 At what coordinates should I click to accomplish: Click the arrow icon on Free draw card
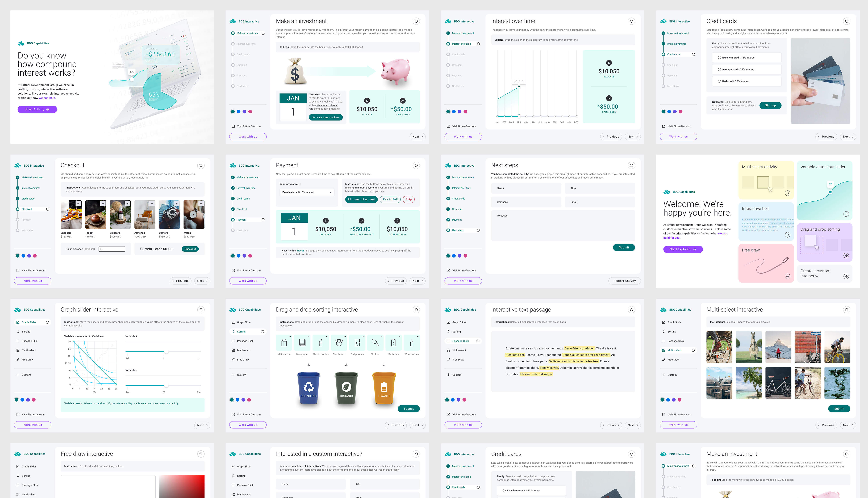click(787, 276)
